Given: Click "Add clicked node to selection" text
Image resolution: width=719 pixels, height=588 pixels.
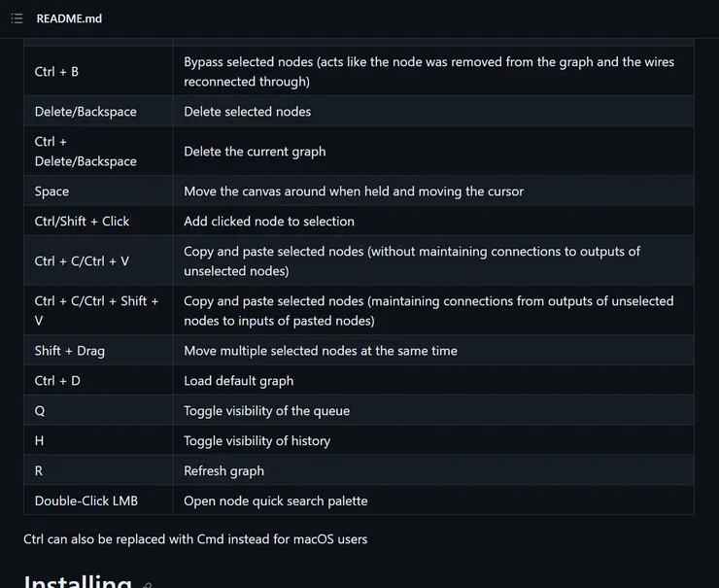Looking at the screenshot, I should [x=269, y=222].
